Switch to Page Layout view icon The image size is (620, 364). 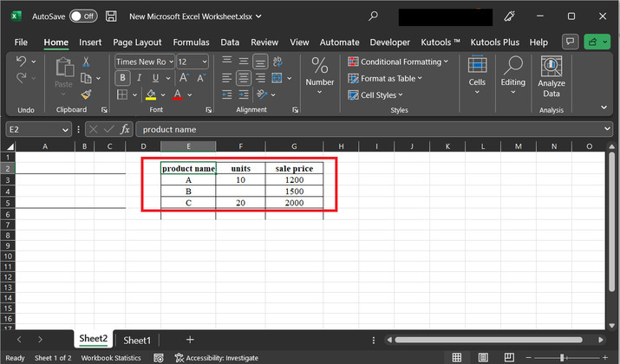coord(483,357)
